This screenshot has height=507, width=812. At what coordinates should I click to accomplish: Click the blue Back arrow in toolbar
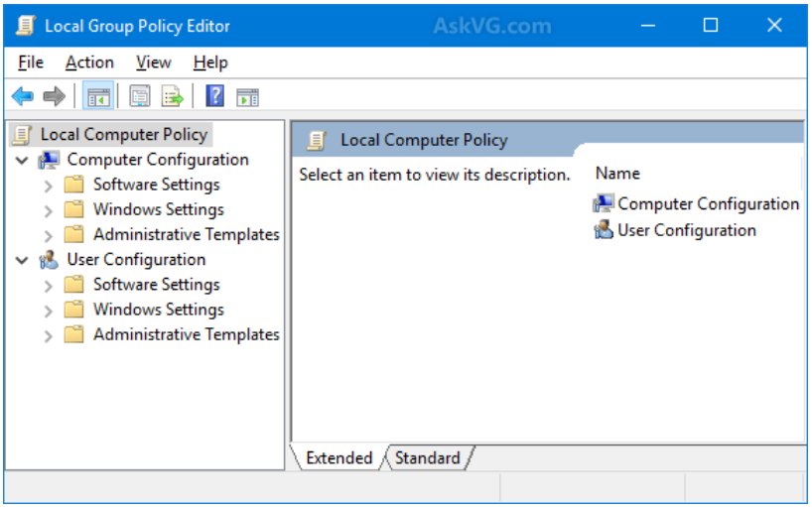click(x=22, y=96)
